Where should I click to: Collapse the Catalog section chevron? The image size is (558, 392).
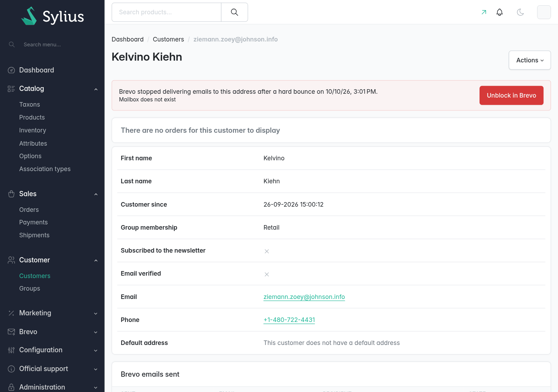pyautogui.click(x=96, y=89)
